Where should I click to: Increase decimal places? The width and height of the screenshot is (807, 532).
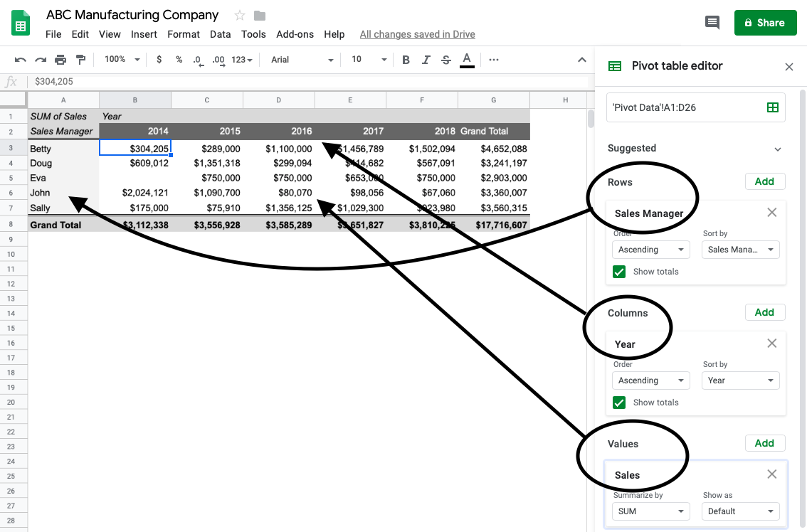pyautogui.click(x=218, y=59)
